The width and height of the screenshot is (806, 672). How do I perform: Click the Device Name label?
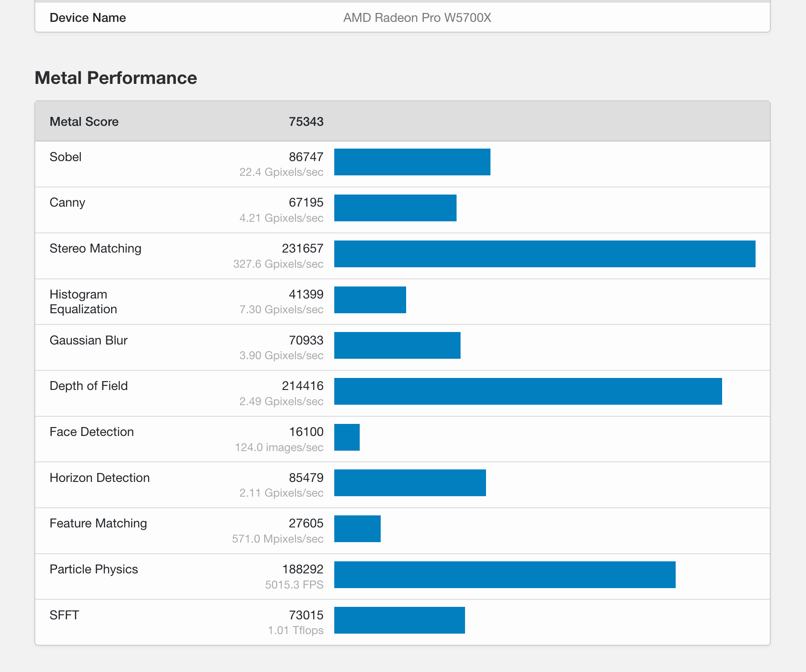(x=87, y=17)
